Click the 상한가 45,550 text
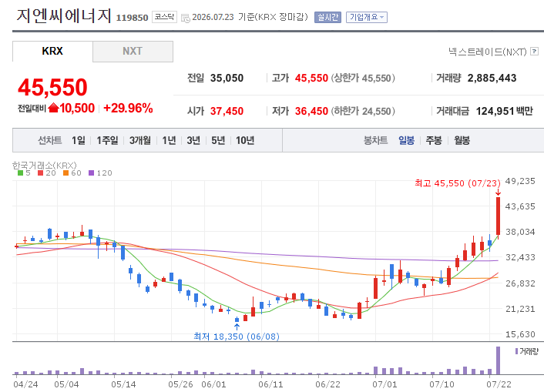This screenshot has width=544, height=392. 363,78
